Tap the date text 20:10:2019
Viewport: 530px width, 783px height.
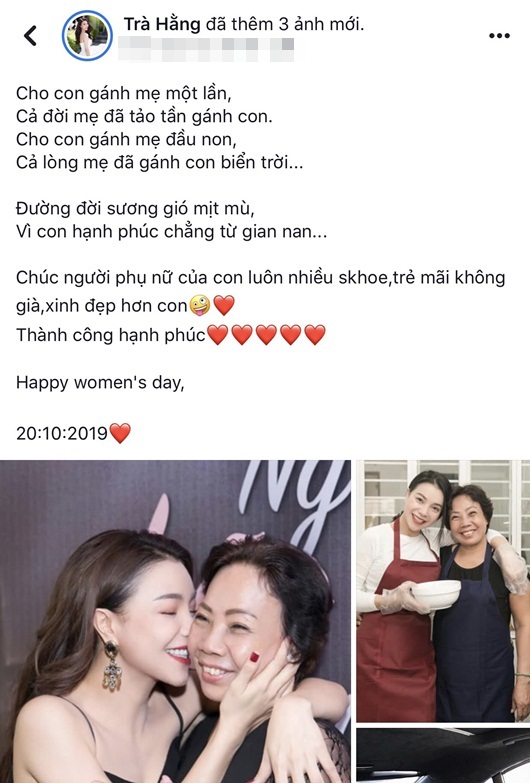click(62, 433)
